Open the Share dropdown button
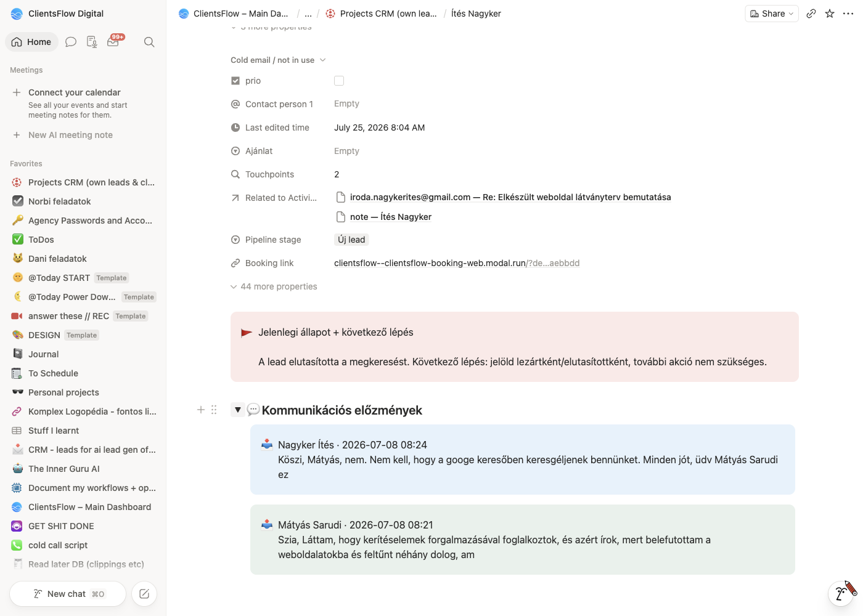The width and height of the screenshot is (863, 616). 772,14
